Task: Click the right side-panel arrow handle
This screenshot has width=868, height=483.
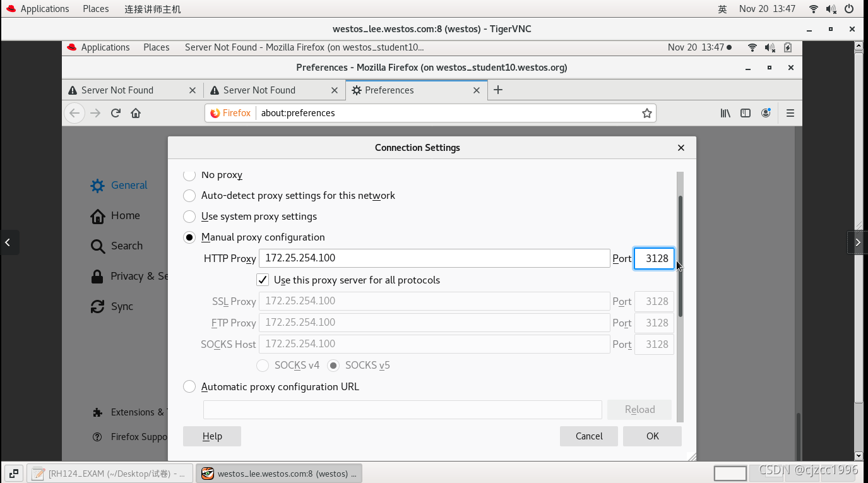Action: (x=857, y=242)
